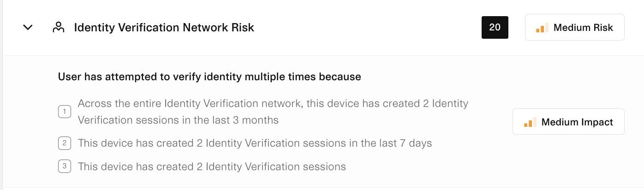Image resolution: width=644 pixels, height=190 pixels.
Task: Select the reason about the entire network
Action: click(x=273, y=112)
